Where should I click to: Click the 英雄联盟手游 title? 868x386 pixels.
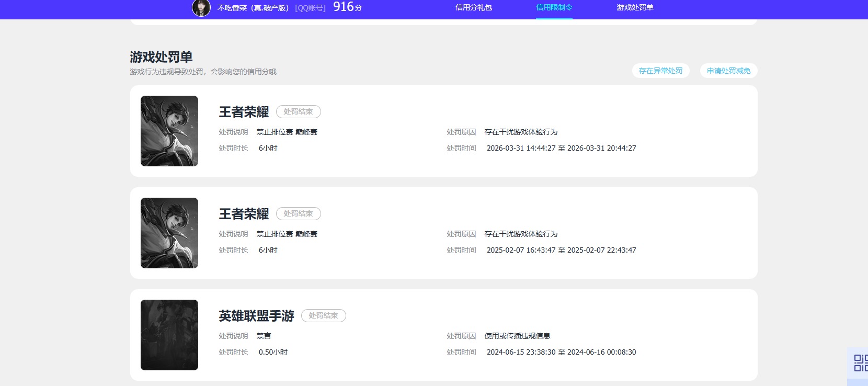tap(256, 316)
